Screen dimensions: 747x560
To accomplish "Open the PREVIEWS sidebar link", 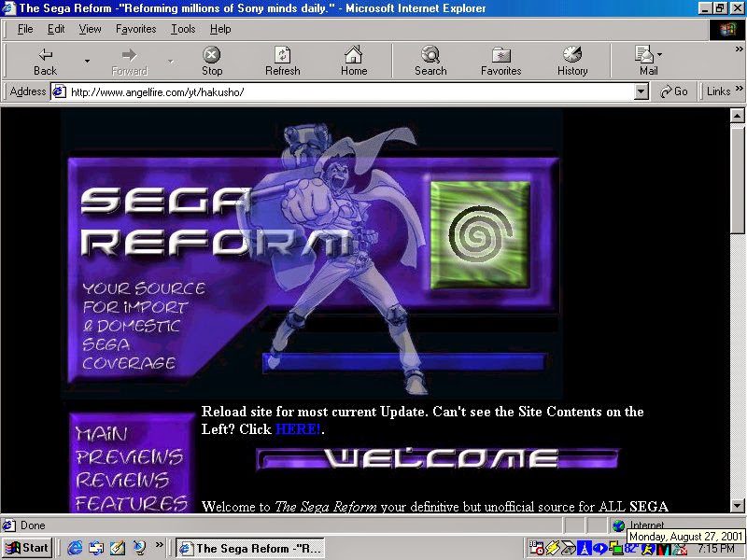I will tap(129, 457).
